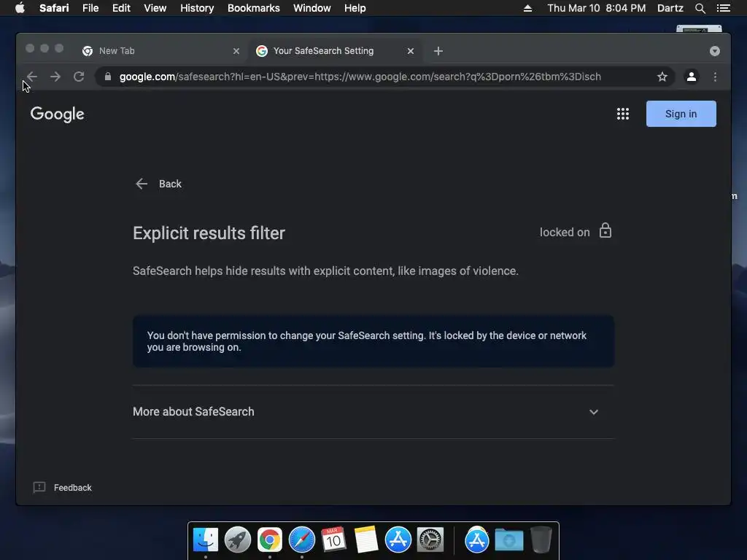Click the SafeSearch permission notice box
This screenshot has height=560, width=747.
pyautogui.click(x=373, y=341)
